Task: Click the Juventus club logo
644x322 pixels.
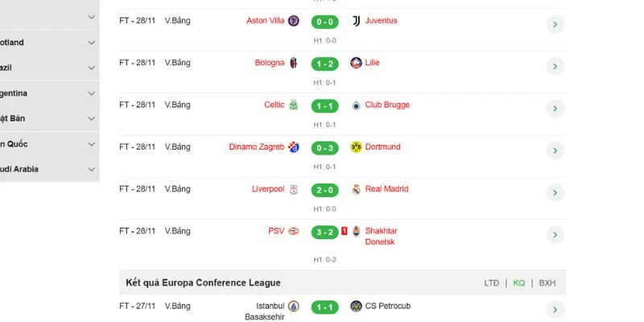Action: tap(356, 21)
